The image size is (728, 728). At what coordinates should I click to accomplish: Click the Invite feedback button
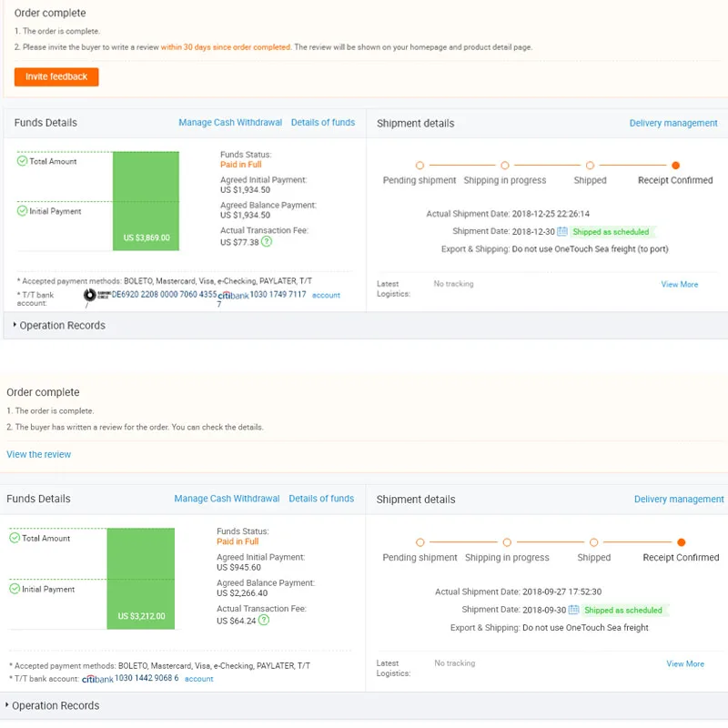[56, 77]
